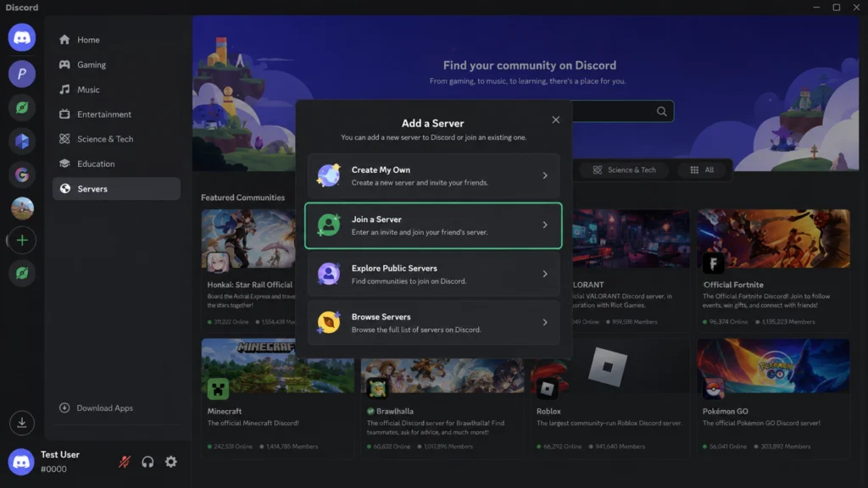
Task: Open User Settings gear icon
Action: pos(171,462)
